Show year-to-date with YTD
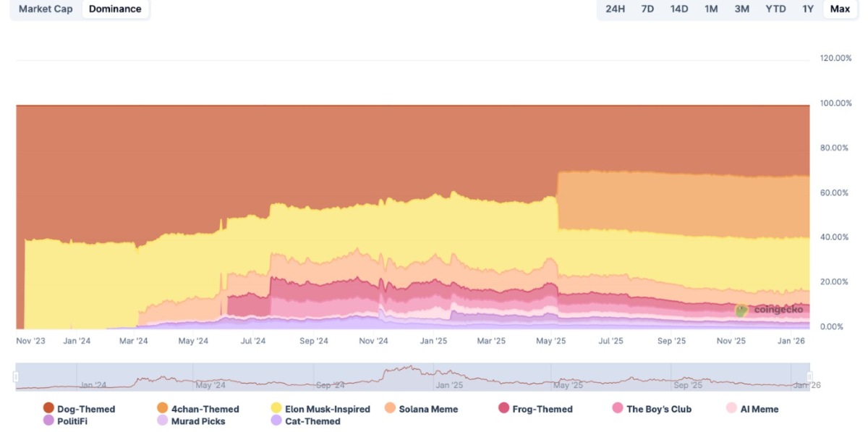 [775, 9]
